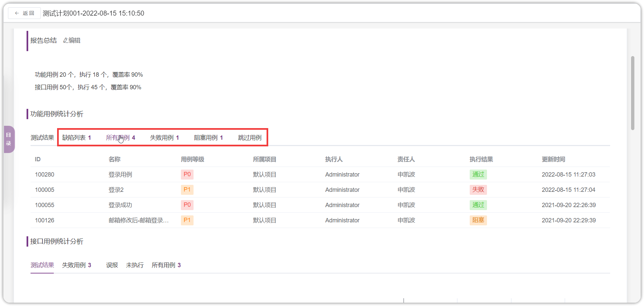Select case ID 100055
This screenshot has width=644, height=306.
44,205
